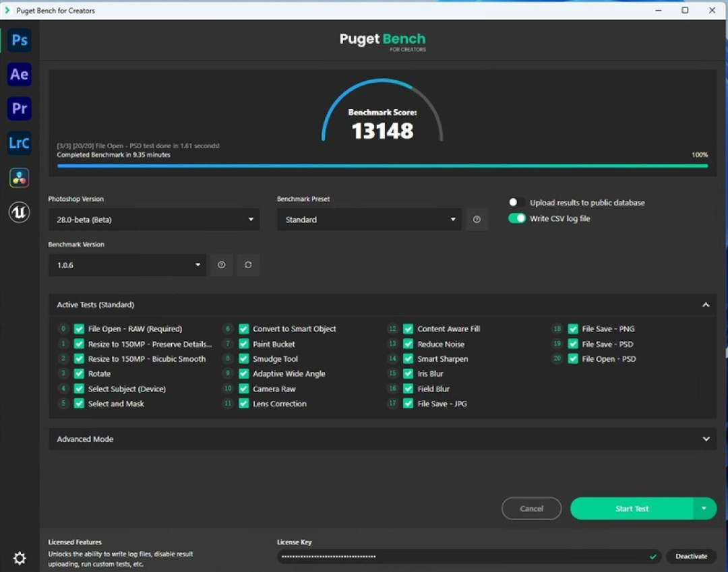This screenshot has height=572, width=728.
Task: Uncheck the Iris Blur test
Action: [408, 374]
